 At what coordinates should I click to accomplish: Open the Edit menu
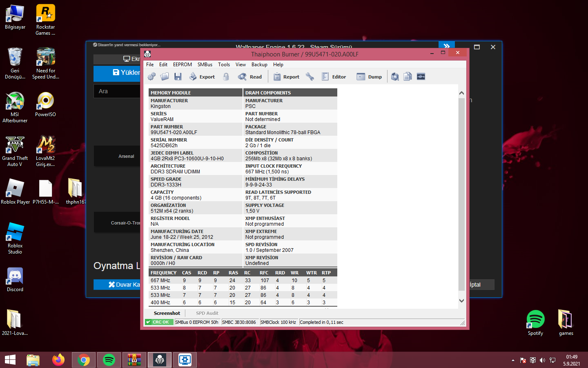click(x=163, y=65)
